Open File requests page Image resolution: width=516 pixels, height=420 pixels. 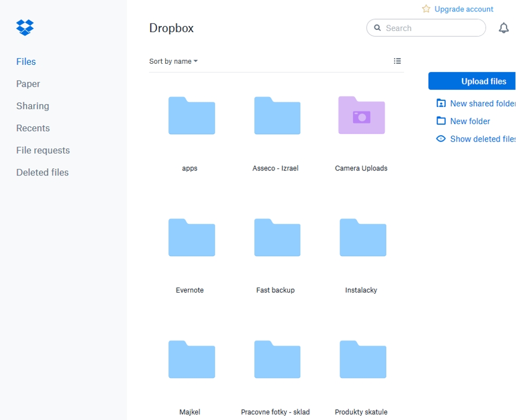tap(43, 150)
